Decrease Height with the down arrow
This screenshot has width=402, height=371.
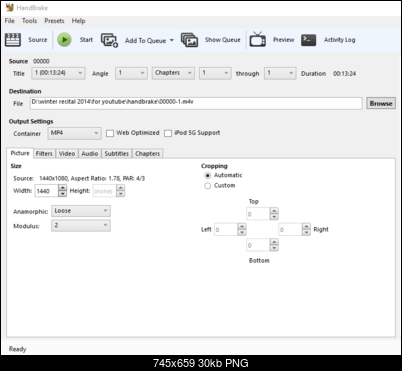pyautogui.click(x=120, y=194)
